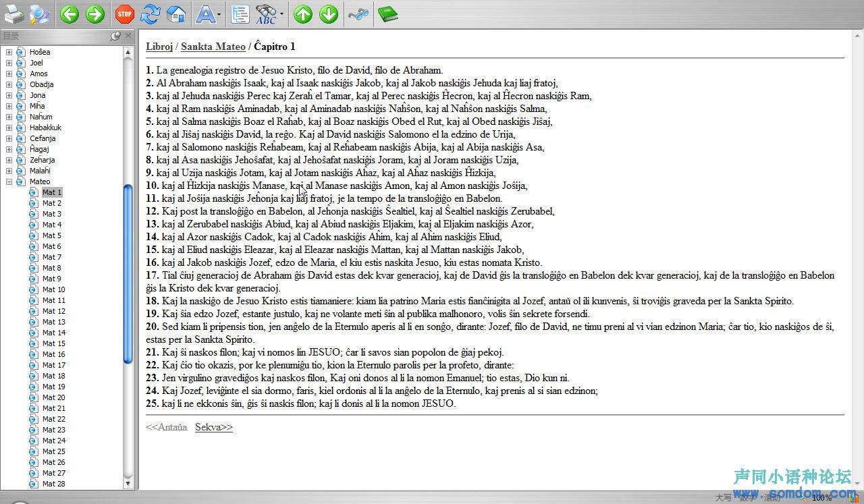Toggle the contents panel pin
864x504 pixels.
[x=115, y=36]
